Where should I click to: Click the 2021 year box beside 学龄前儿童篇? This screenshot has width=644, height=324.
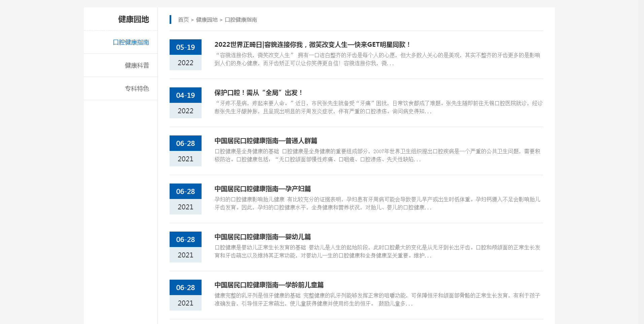click(x=185, y=303)
